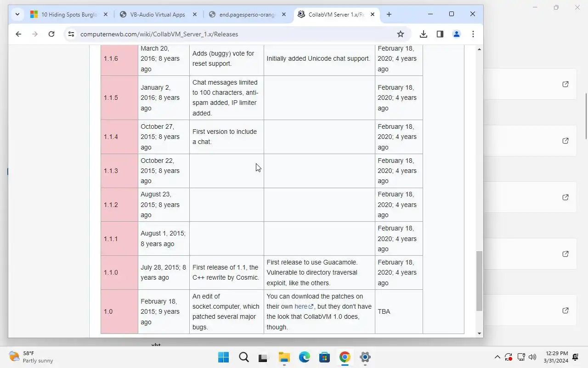Screen dimensions: 588x368
Task: Show hidden system tray icons
Action: coord(498,357)
